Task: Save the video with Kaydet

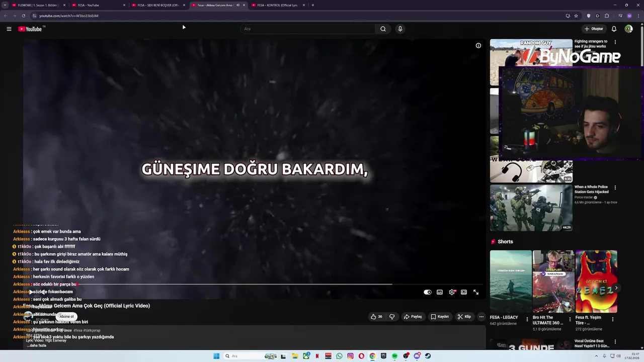Action: pyautogui.click(x=440, y=317)
